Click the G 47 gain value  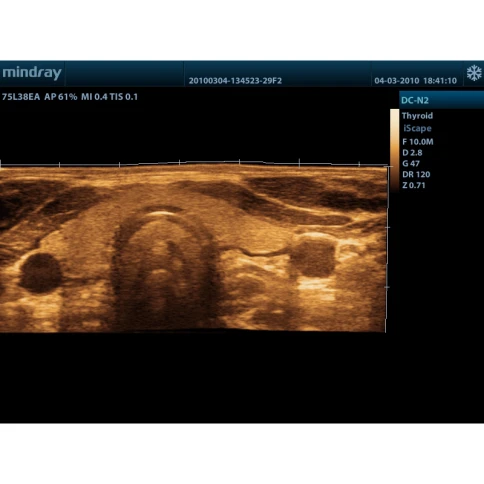(411, 164)
